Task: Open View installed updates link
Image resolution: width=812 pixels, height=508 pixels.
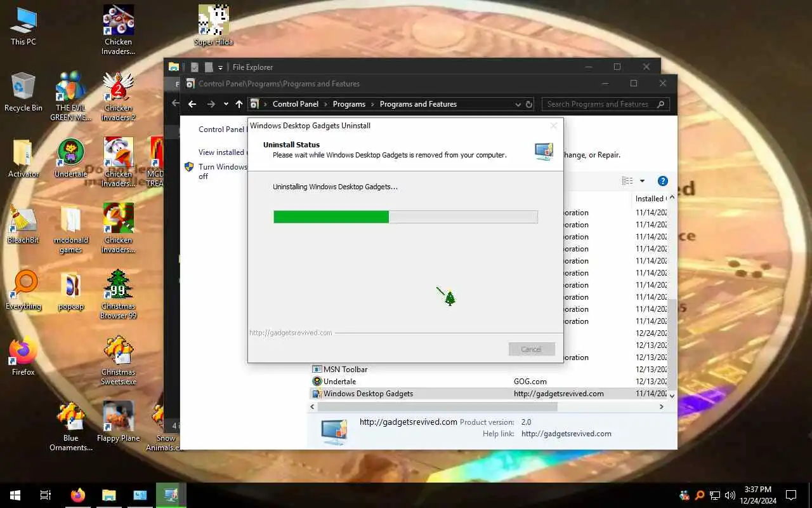Action: click(x=221, y=152)
